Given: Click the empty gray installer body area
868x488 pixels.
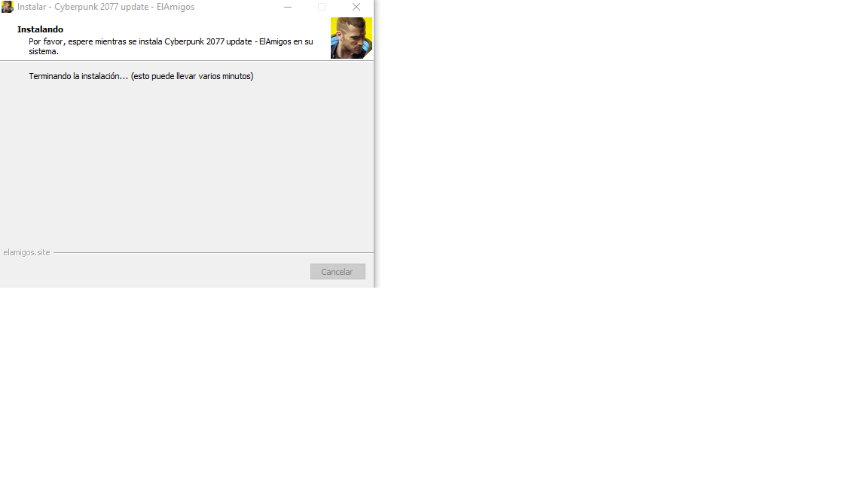Looking at the screenshot, I should click(187, 166).
